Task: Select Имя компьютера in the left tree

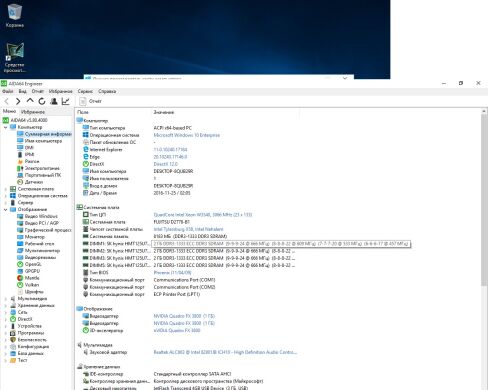Action: pyautogui.click(x=40, y=141)
